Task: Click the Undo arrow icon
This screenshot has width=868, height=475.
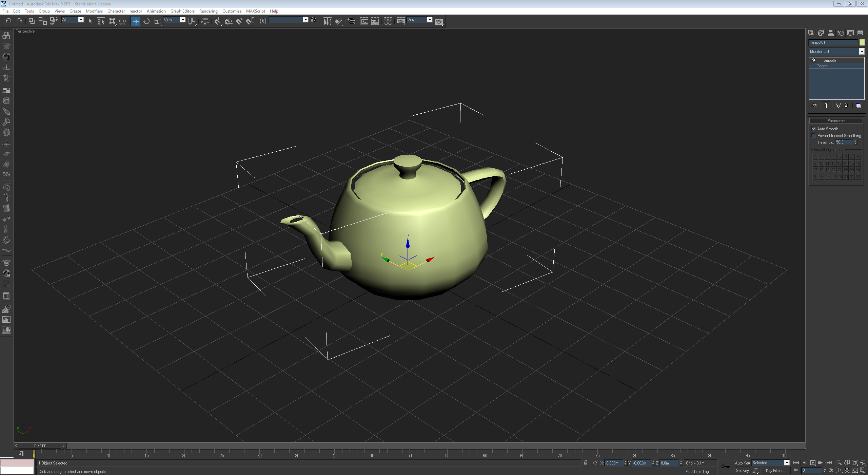Action: [8, 21]
